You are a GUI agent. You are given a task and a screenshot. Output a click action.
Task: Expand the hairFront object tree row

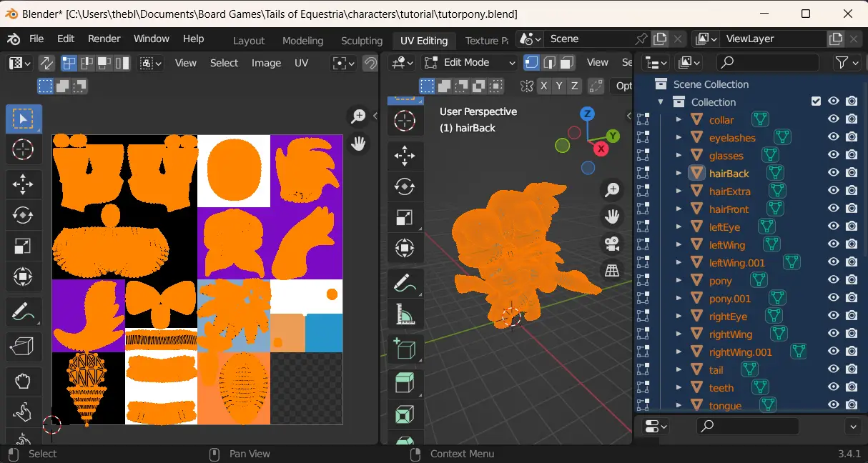[x=679, y=209]
